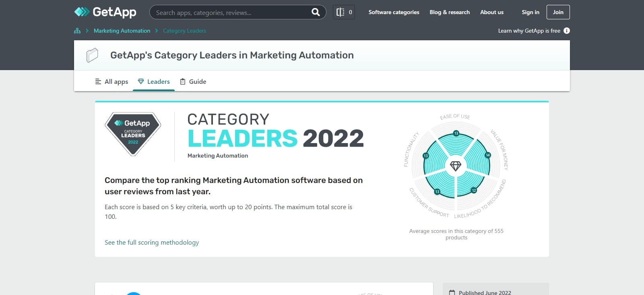The image size is (644, 295).
Task: Click the Ease of Use score marker 13
Action: (456, 133)
